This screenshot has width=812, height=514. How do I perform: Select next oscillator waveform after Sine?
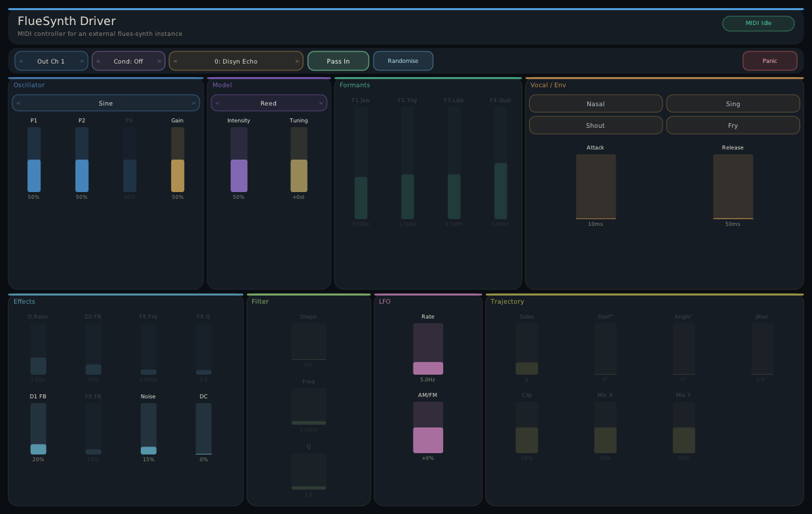194,103
